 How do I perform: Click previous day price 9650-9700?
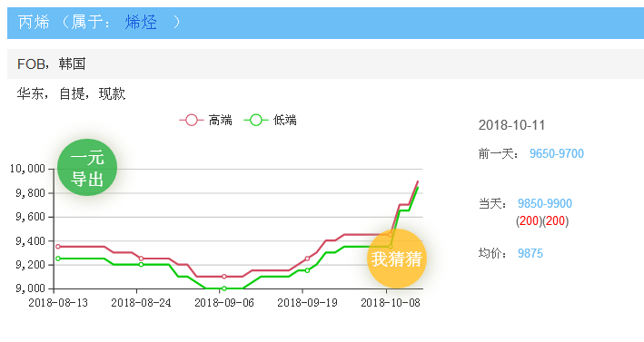(x=557, y=154)
